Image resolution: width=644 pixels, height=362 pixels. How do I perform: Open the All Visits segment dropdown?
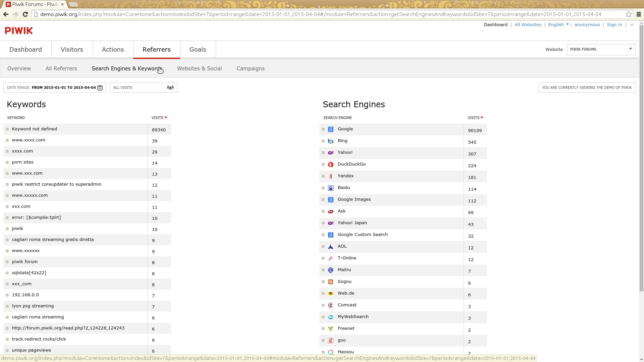(x=143, y=87)
